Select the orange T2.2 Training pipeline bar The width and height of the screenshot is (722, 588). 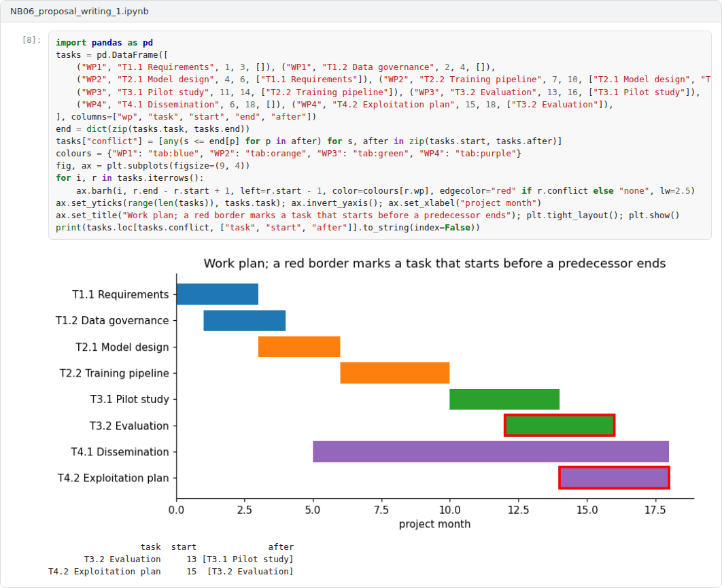point(395,373)
